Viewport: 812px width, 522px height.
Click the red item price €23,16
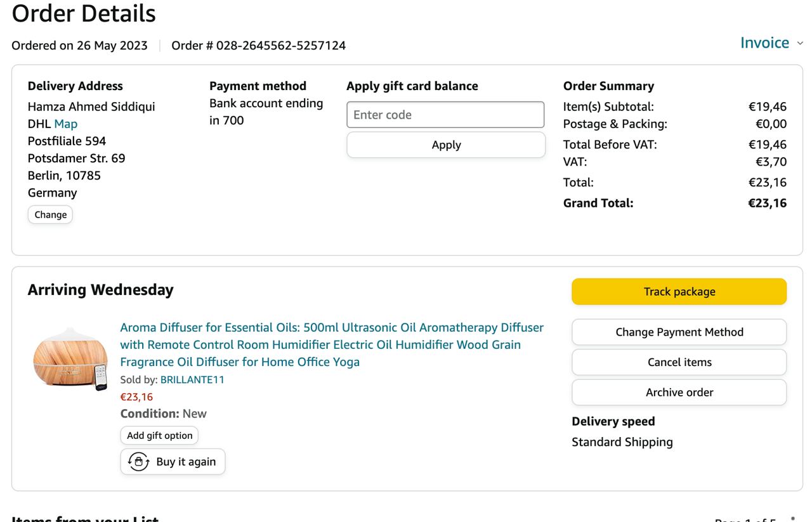[136, 397]
